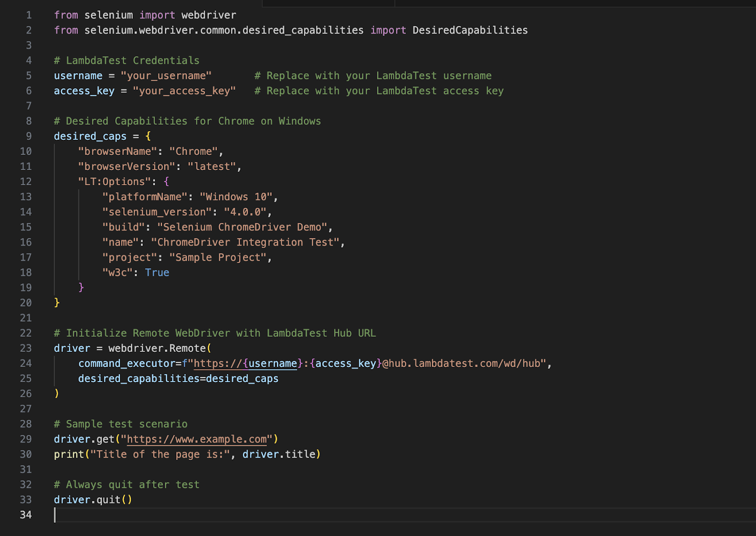Click line number 23 in the gutter

26,349
